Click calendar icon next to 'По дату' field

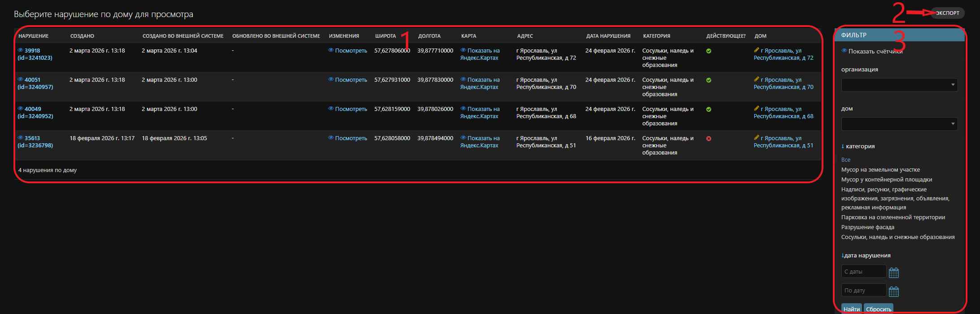point(893,292)
